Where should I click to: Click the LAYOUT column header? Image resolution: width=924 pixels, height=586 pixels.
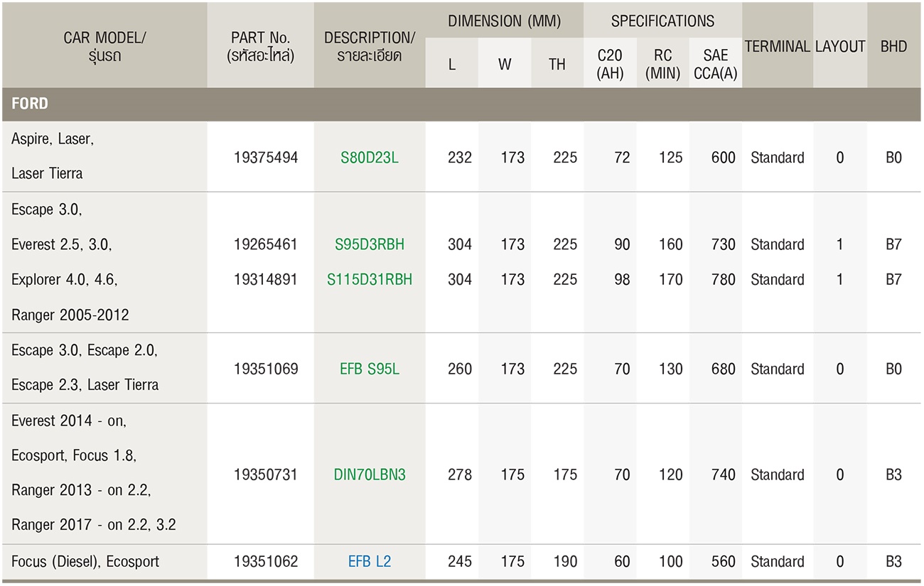point(840,47)
